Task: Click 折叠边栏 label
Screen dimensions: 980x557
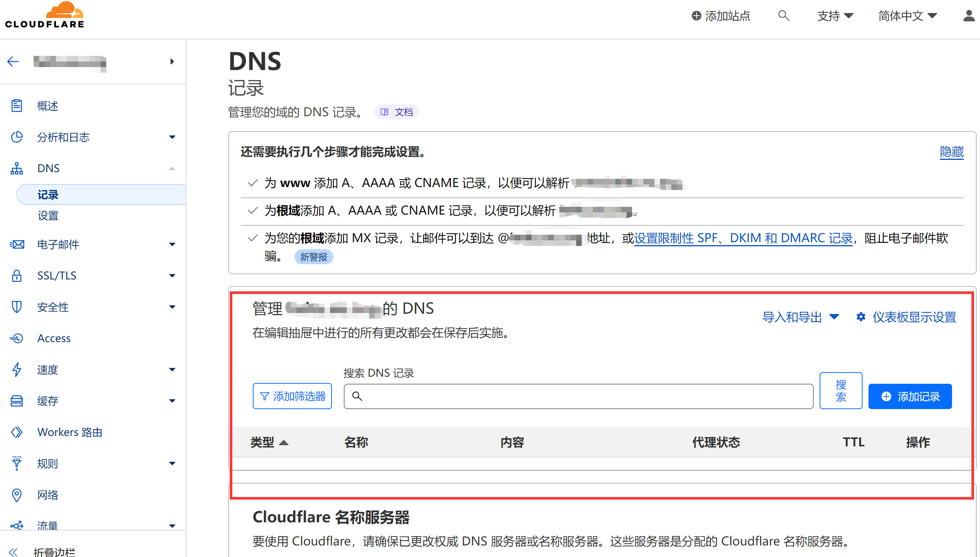Action: click(54, 552)
